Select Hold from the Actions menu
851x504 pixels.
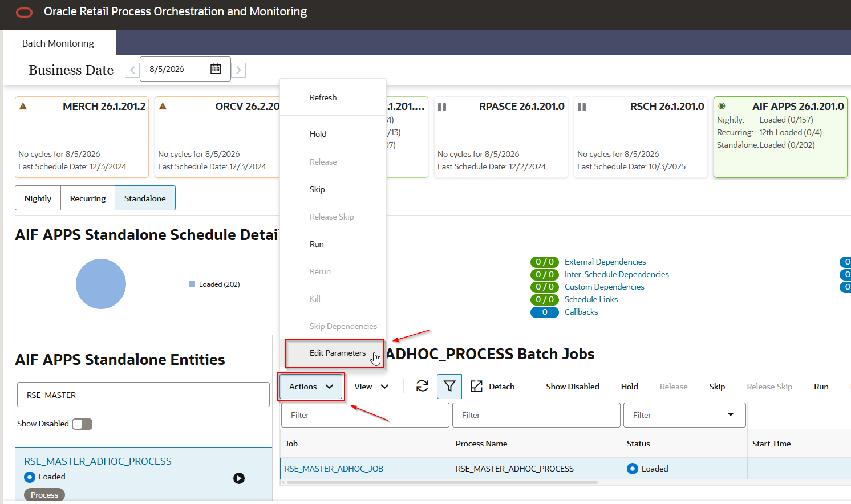point(318,134)
